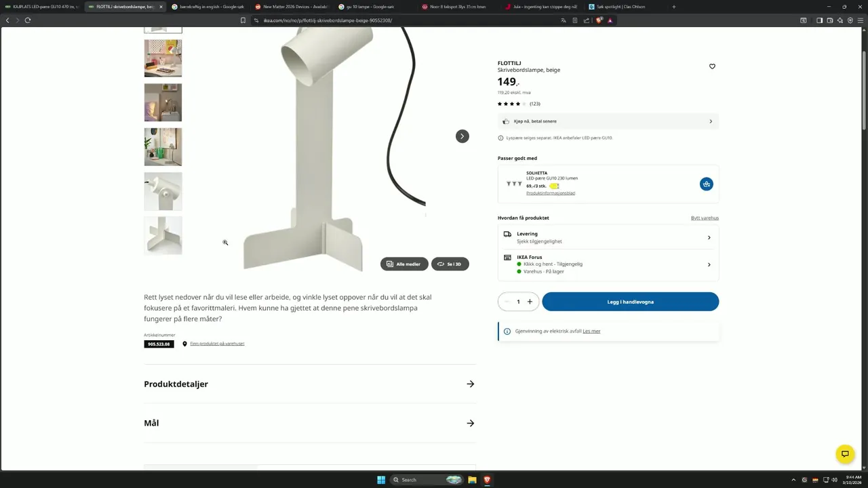
Task: Decrease quantity with minus button
Action: pyautogui.click(x=507, y=302)
